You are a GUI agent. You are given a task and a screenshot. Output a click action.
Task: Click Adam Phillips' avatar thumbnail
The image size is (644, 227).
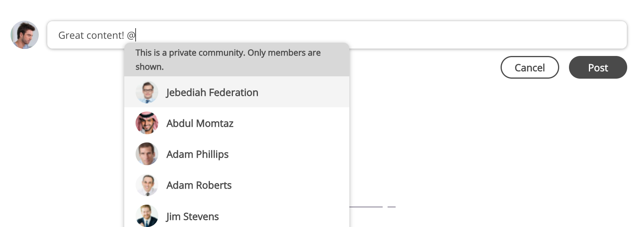coord(147,154)
